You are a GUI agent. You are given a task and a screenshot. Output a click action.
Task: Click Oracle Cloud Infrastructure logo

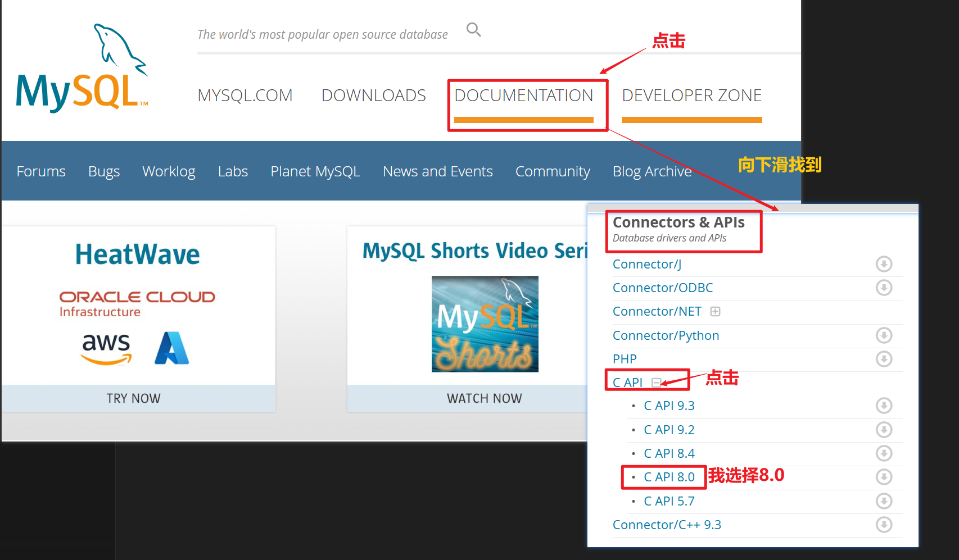[x=137, y=304]
